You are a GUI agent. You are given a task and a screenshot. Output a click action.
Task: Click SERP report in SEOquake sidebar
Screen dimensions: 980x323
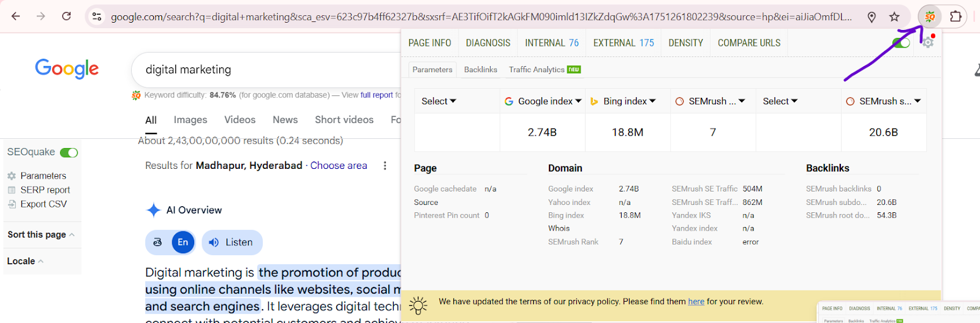click(45, 190)
